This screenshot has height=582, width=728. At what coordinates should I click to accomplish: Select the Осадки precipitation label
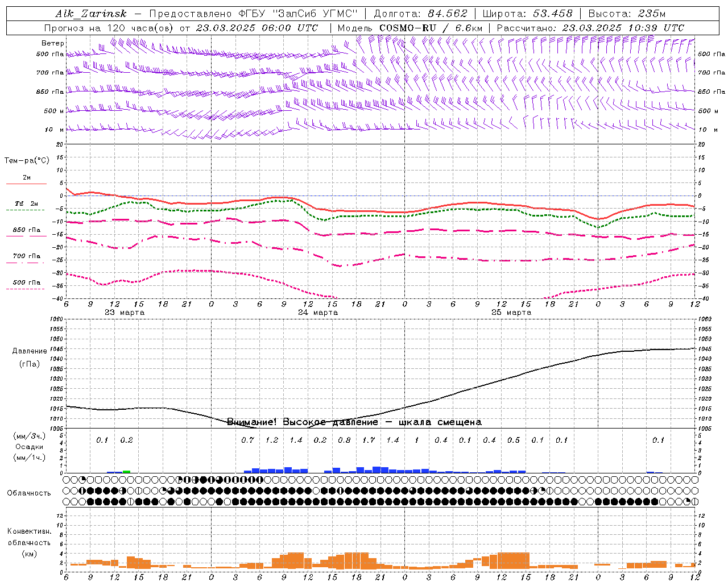tap(30, 447)
